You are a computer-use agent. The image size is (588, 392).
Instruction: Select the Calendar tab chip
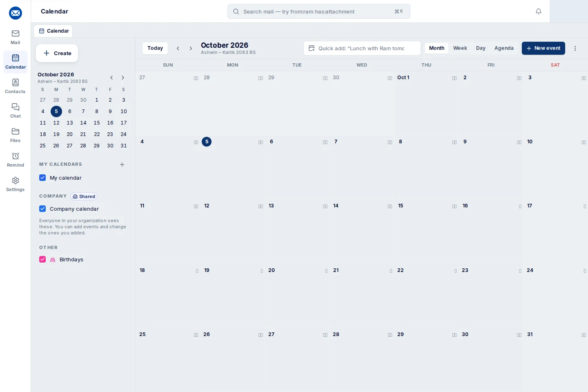[x=54, y=31]
